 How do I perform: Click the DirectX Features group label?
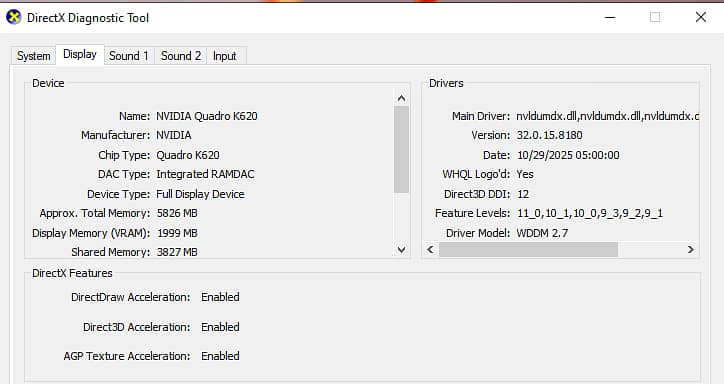(72, 273)
